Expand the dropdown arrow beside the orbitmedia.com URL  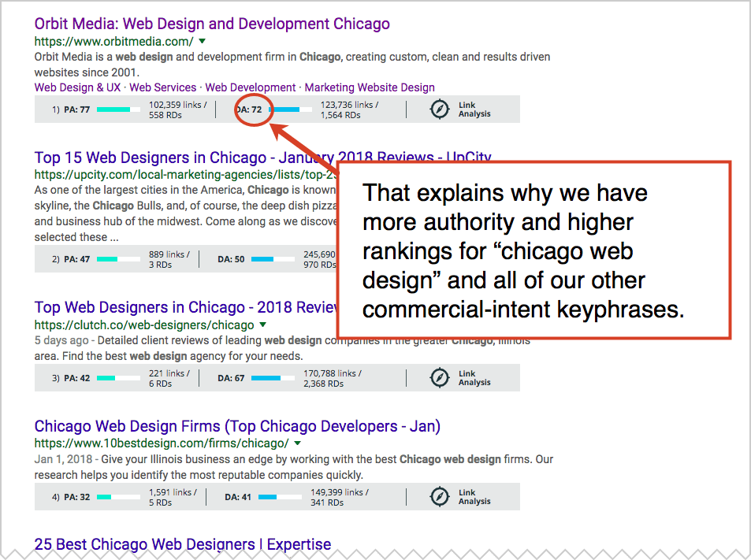(x=202, y=41)
